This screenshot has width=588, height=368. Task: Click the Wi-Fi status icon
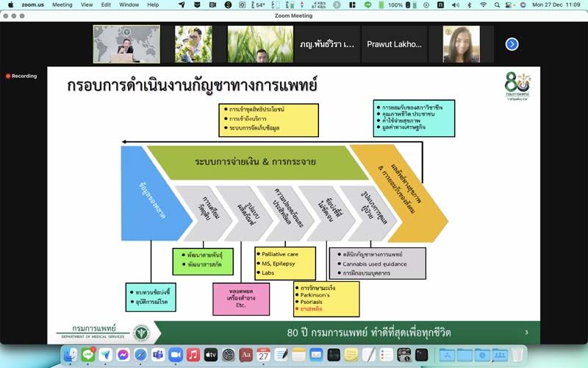pos(483,4)
